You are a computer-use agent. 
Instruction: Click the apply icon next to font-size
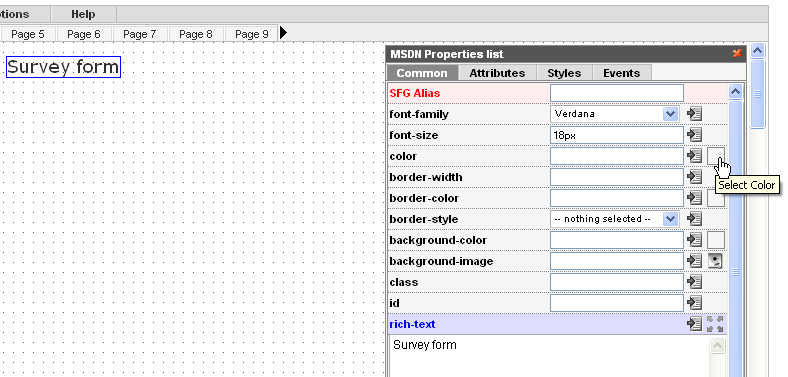tap(694, 135)
